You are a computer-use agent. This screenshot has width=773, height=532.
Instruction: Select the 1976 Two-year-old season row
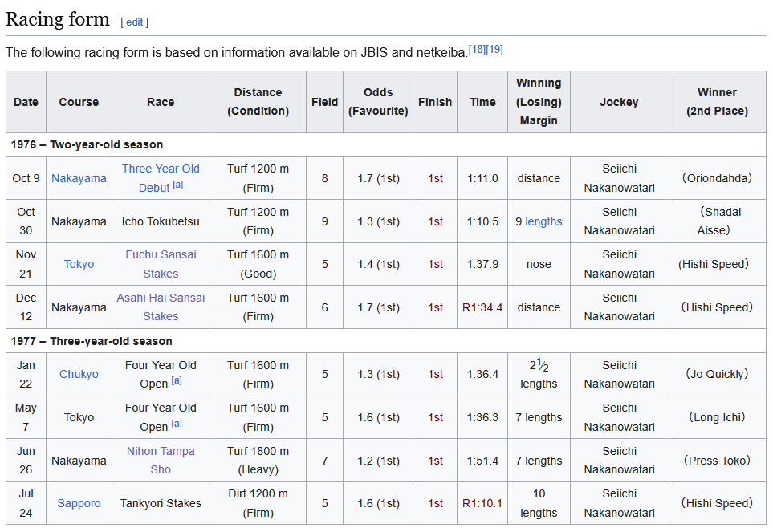pyautogui.click(x=386, y=144)
